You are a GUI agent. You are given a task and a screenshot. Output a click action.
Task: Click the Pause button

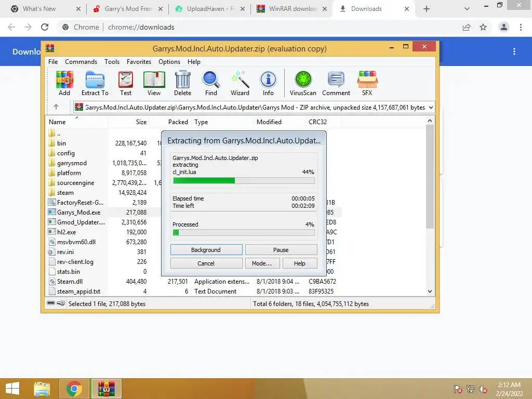click(281, 250)
